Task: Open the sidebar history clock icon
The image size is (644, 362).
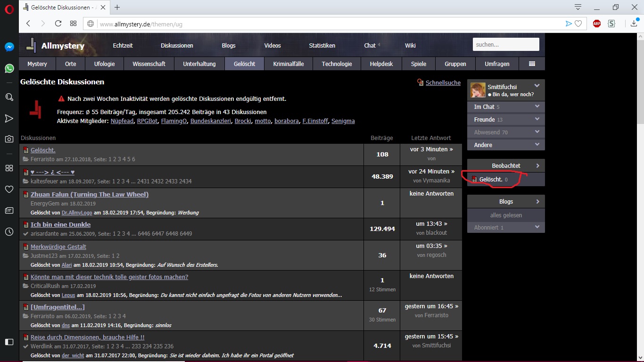Action: click(9, 231)
